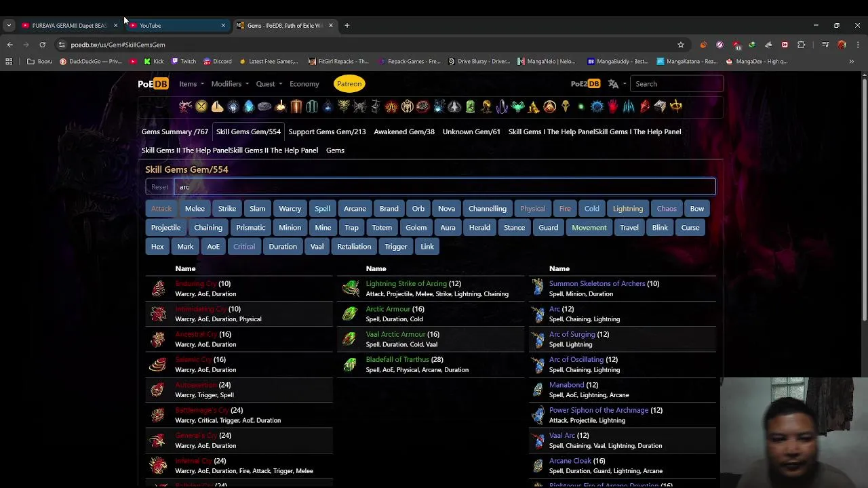The height and width of the screenshot is (488, 868).
Task: Click the Power Siphon of the Archmage icon
Action: [x=538, y=415]
